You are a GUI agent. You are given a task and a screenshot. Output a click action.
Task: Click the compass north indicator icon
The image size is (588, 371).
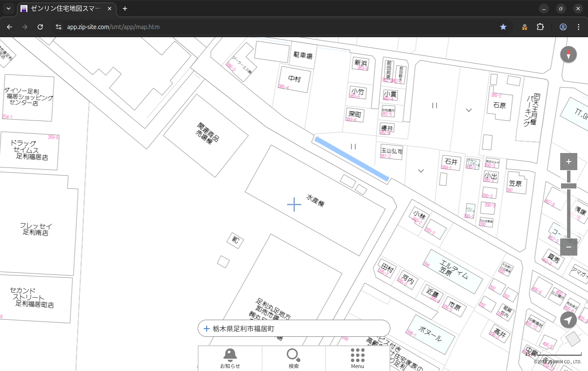click(x=568, y=55)
